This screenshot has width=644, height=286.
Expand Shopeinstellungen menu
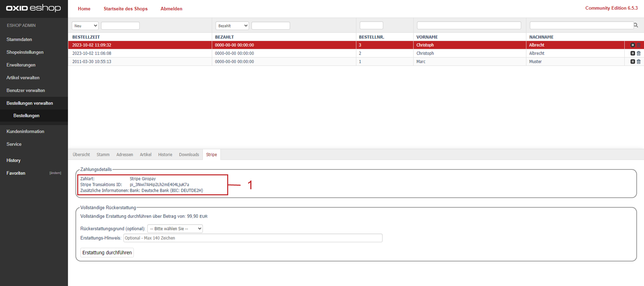pyautogui.click(x=25, y=52)
